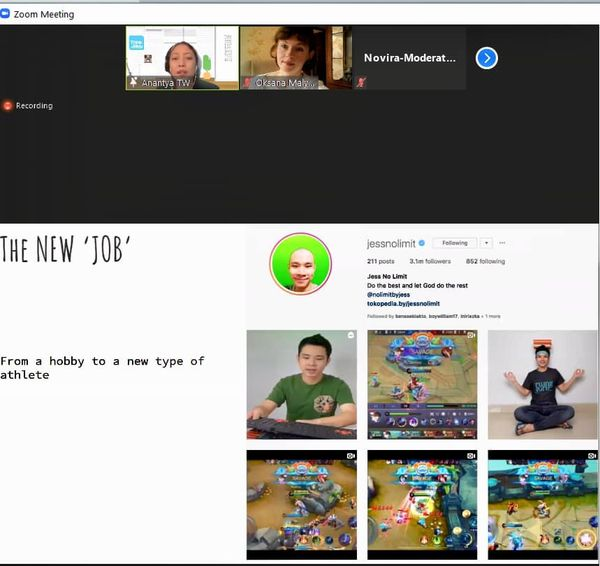Screen dimensions: 600x566
Task: Click the pin icon on Anantya TW's video
Action: click(134, 83)
